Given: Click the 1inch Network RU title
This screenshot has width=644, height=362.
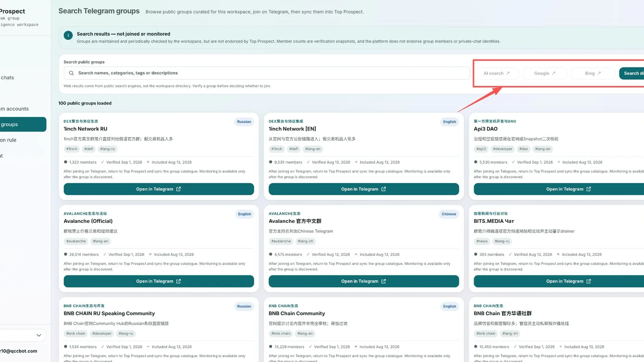Looking at the screenshot, I should 85,129.
